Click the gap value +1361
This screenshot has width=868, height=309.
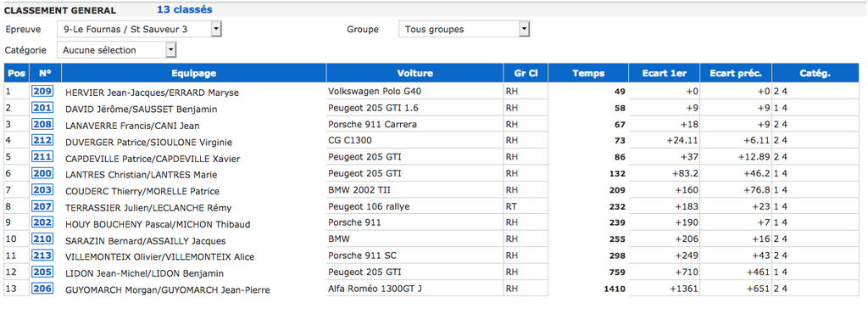[x=684, y=289]
